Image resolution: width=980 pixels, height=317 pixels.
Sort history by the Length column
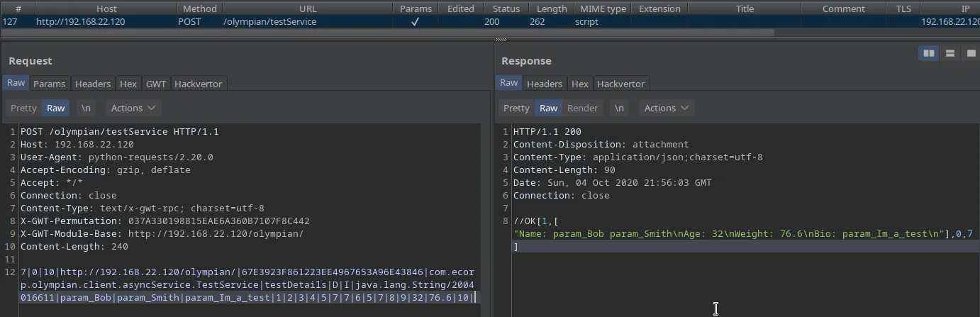tap(552, 9)
